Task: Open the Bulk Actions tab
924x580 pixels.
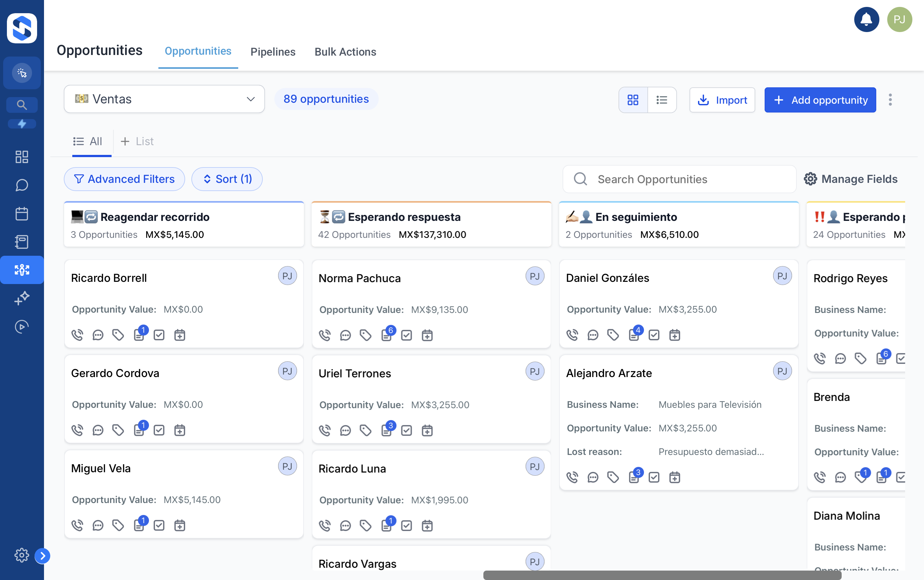Action: click(x=345, y=52)
